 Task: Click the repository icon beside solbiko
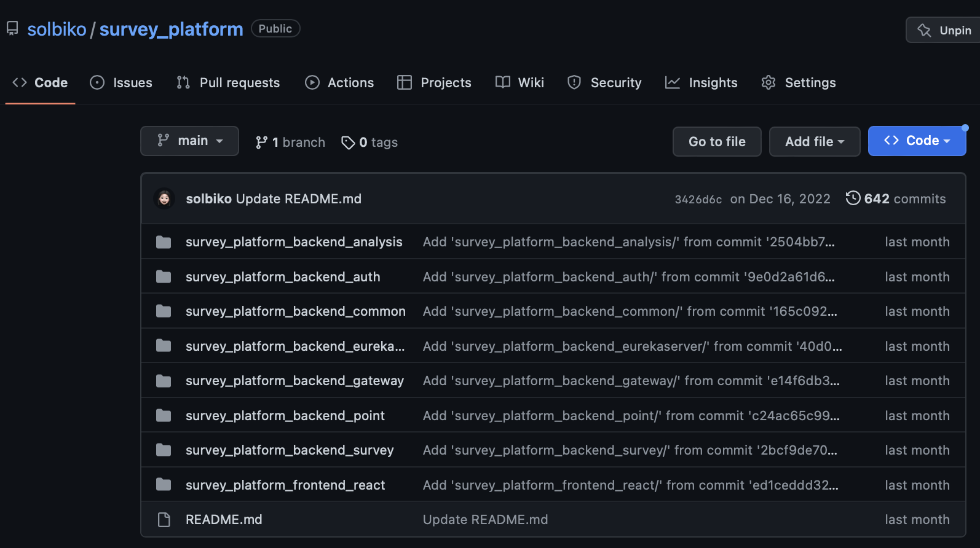(x=12, y=29)
